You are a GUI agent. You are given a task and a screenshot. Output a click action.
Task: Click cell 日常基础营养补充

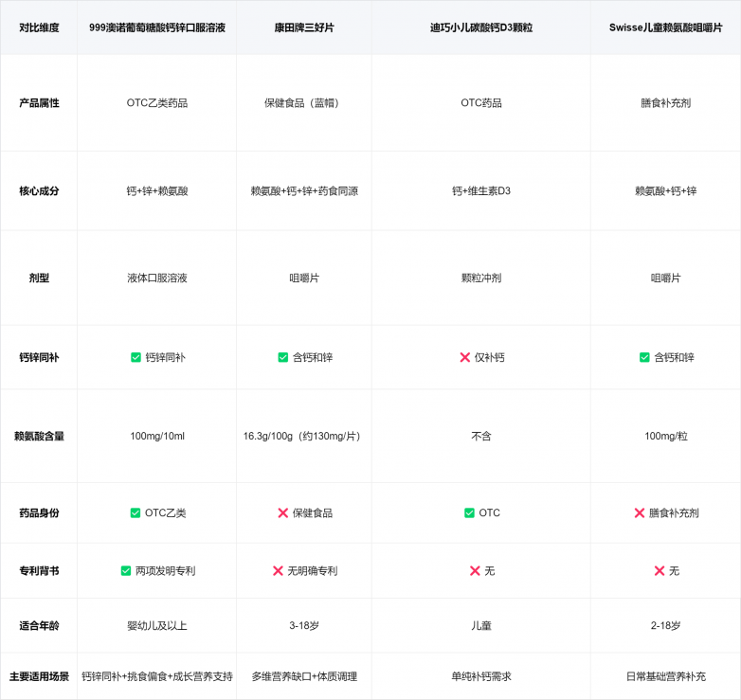tap(665, 676)
